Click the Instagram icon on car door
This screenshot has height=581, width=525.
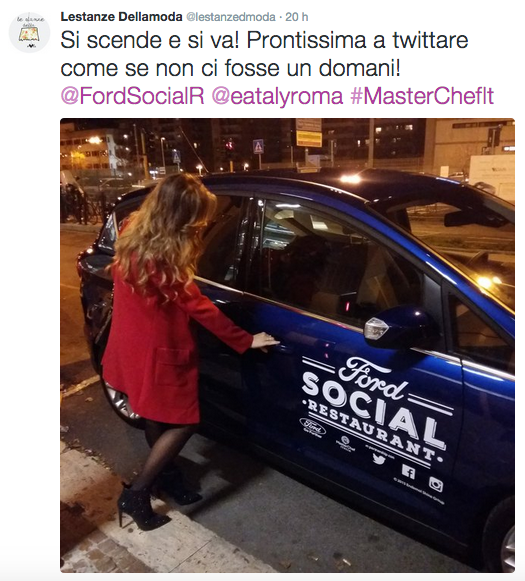coord(436,484)
